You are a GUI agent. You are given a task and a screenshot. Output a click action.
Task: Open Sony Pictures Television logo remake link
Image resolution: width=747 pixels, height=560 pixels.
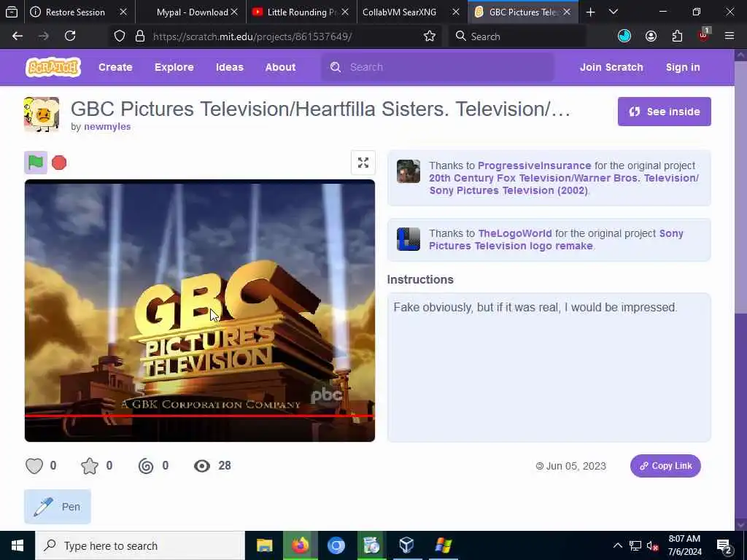(556, 239)
